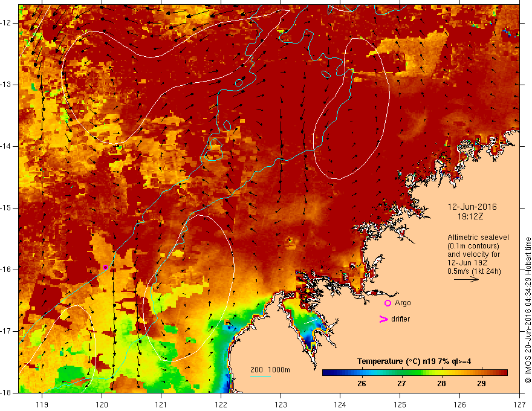Viewport: 532px width, 411px height.
Task: Click the latitude label -18 on the left axis
Action: tap(6, 393)
